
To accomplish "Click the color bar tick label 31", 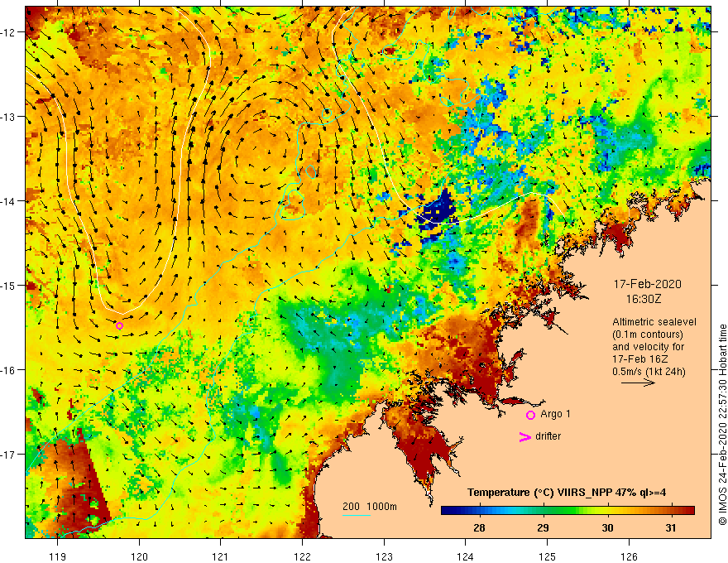I will click(x=671, y=527).
